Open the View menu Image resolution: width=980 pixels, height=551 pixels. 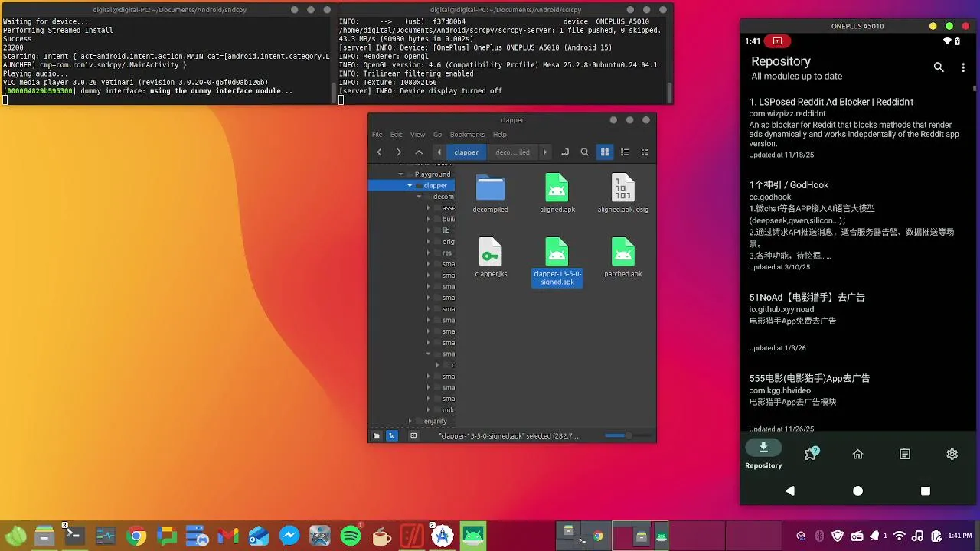pyautogui.click(x=417, y=135)
